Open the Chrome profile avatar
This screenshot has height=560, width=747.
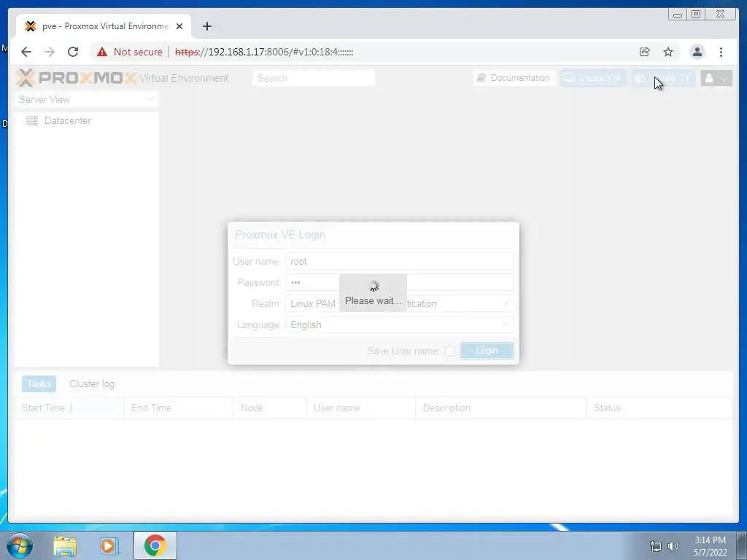[x=697, y=52]
